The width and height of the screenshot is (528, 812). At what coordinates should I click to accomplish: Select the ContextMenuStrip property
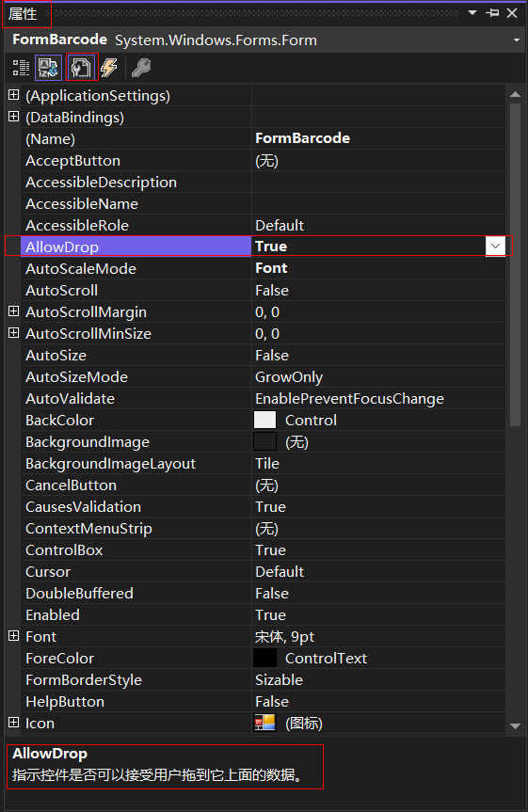89,529
